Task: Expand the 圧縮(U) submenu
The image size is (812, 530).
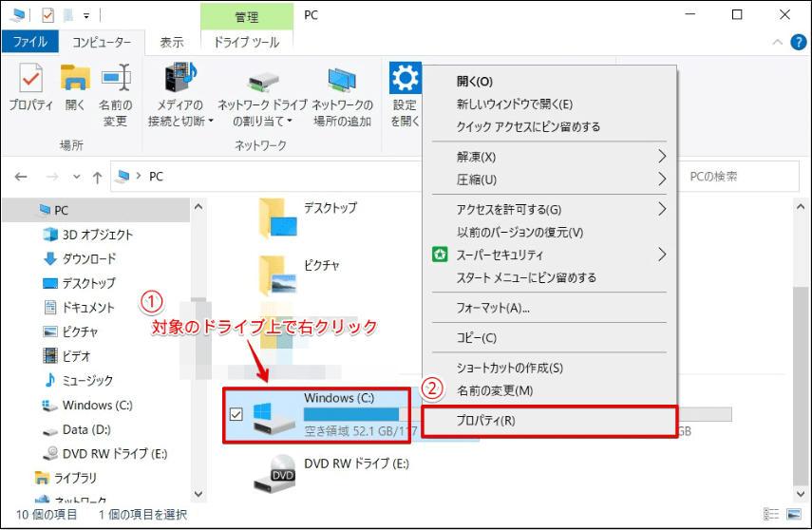Action: [x=552, y=180]
